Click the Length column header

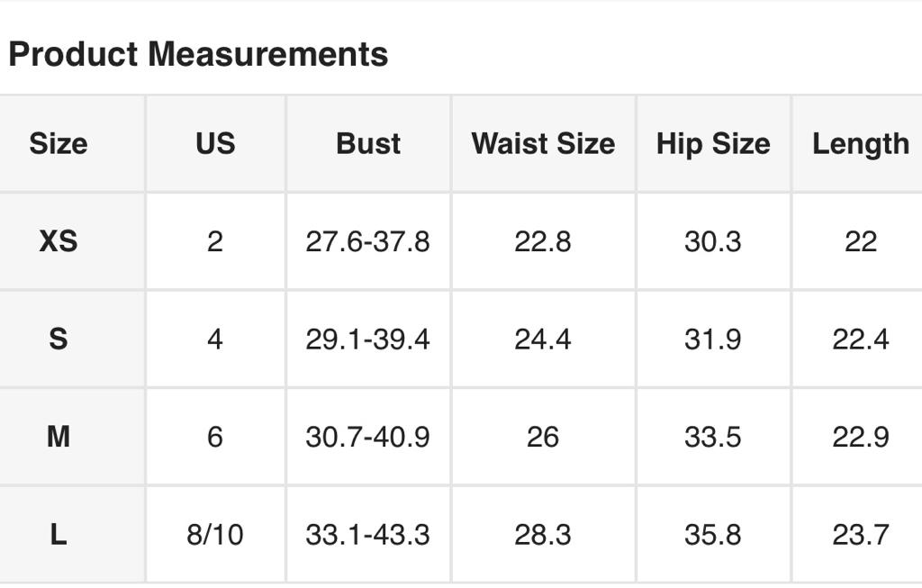coord(860,144)
